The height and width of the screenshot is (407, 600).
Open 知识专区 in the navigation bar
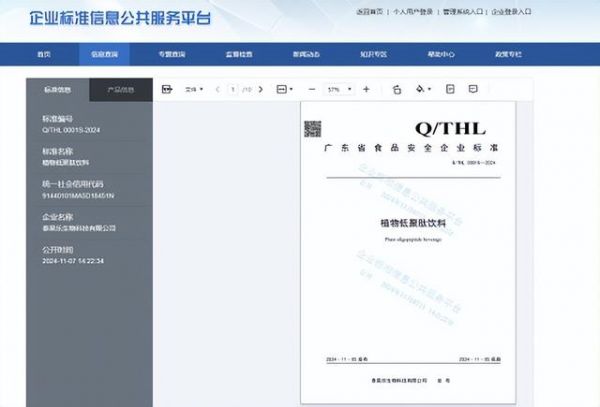[x=373, y=54]
